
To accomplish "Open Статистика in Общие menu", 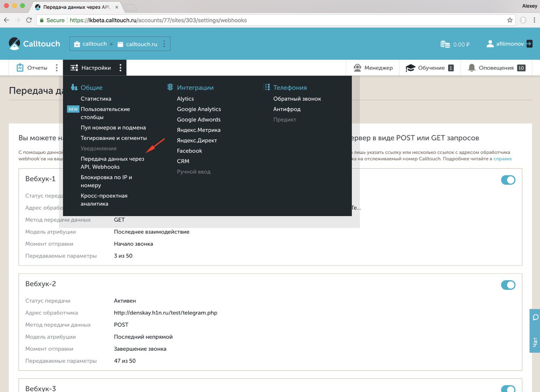I will click(x=96, y=99).
